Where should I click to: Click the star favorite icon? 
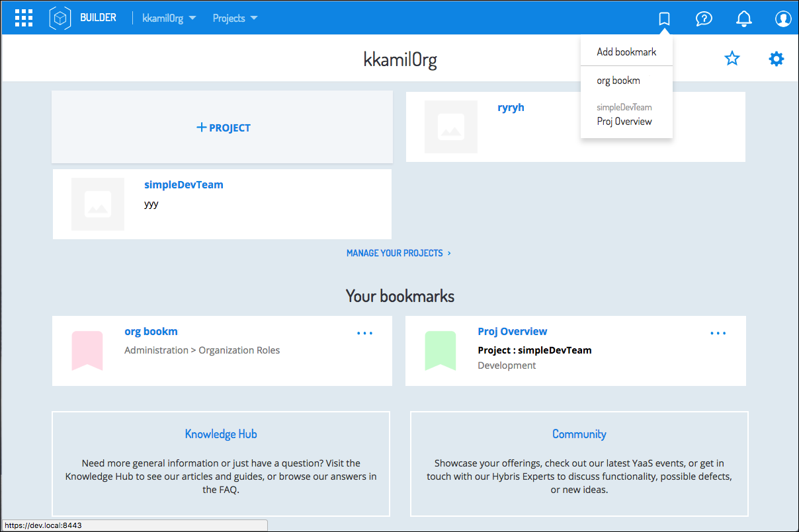click(732, 59)
